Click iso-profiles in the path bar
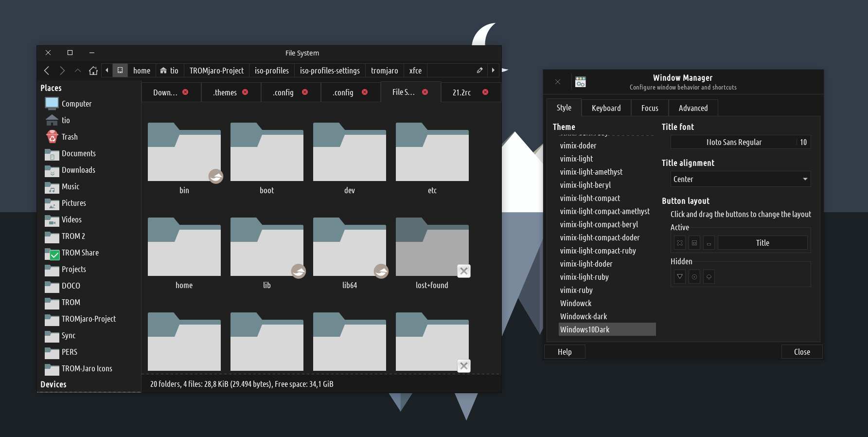This screenshot has height=437, width=868. (271, 71)
